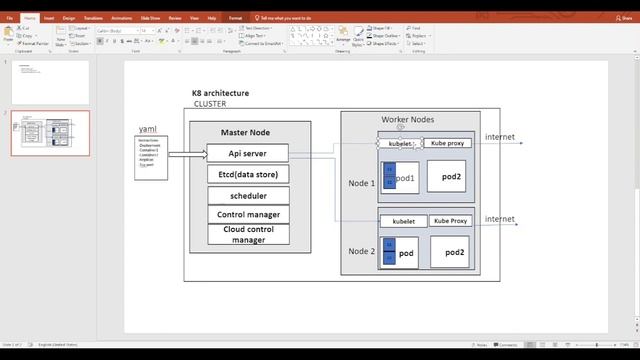The height and width of the screenshot is (360, 640).
Task: Toggle Underline formatting
Action: point(115,41)
